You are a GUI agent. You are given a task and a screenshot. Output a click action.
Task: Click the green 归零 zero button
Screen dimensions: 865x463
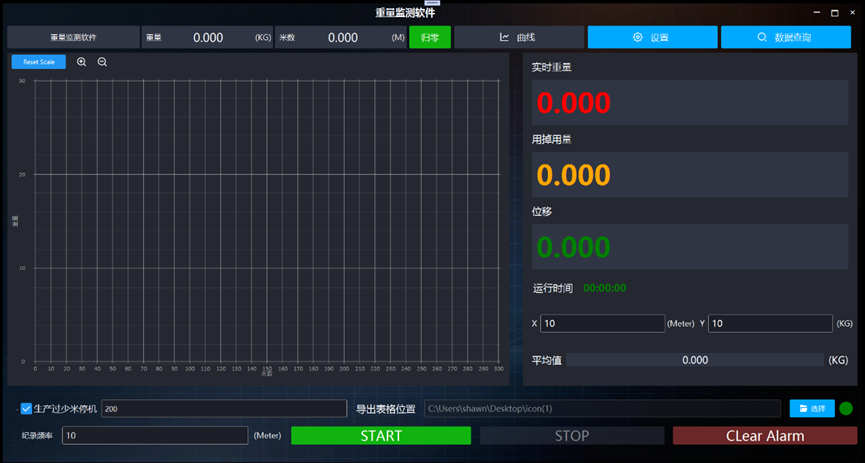[x=430, y=38]
